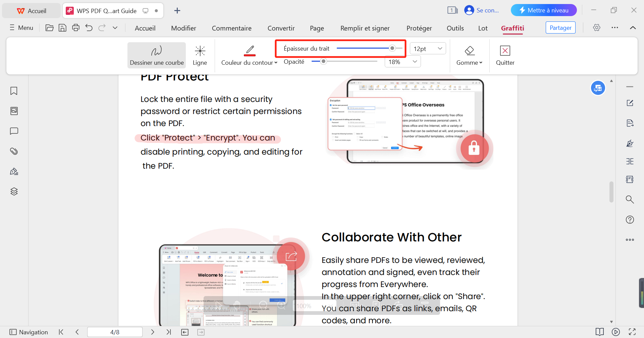Open the attachments paperclip panel

click(14, 151)
